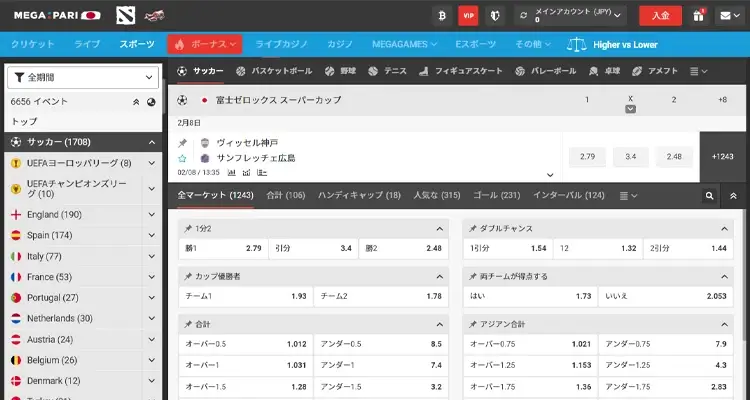This screenshot has width=750, height=400.
Task: Favorite the match with star icon
Action: 182,158
